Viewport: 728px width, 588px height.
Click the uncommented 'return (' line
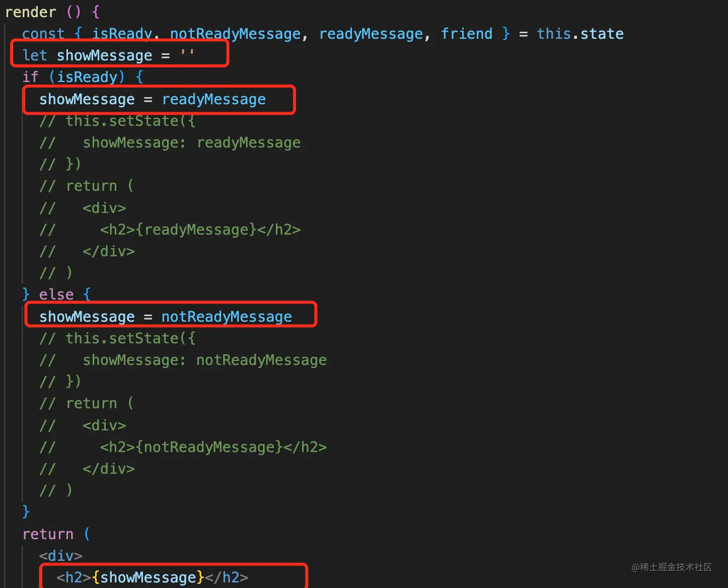click(x=56, y=534)
